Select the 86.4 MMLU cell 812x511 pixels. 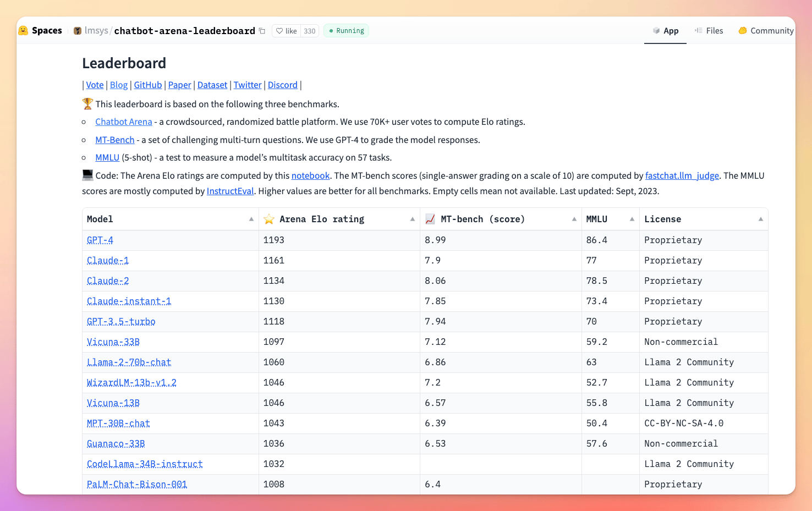(x=611, y=240)
